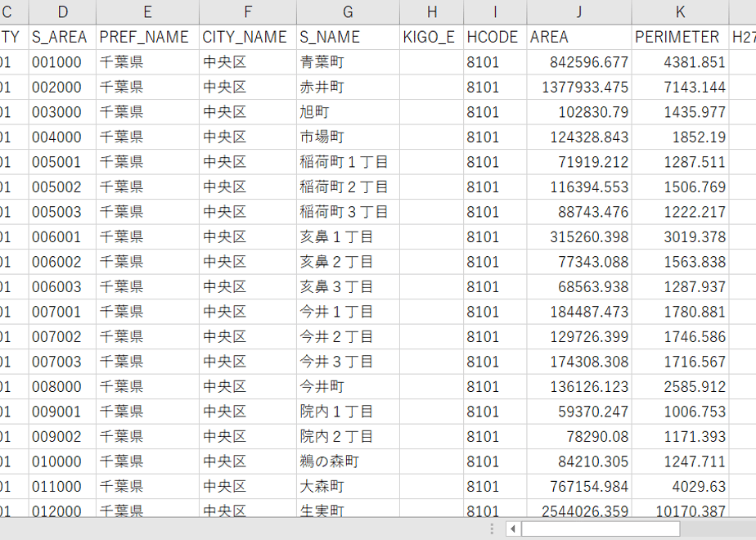Click AREA value 184487.473
The height and width of the screenshot is (540, 756).
point(579,312)
